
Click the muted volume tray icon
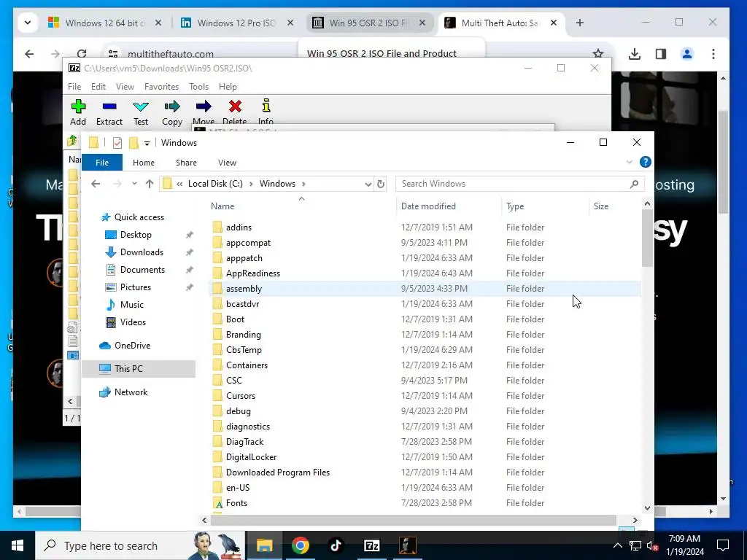(x=652, y=545)
